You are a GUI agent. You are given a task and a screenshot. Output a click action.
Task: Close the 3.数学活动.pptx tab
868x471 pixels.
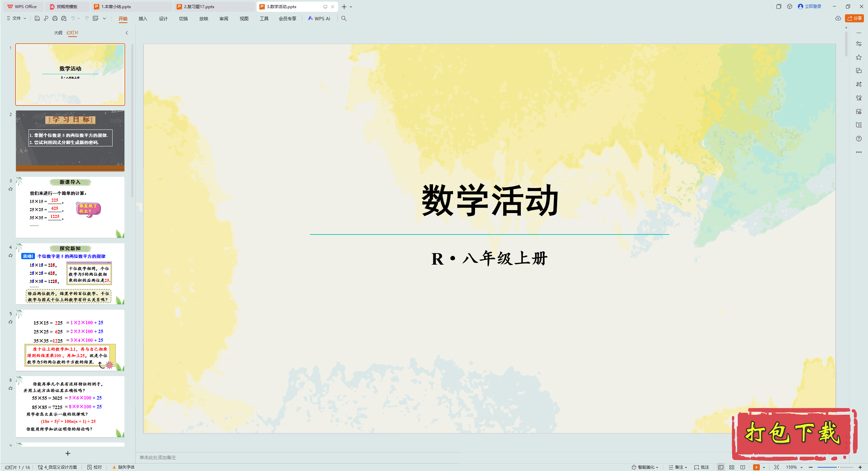[333, 6]
